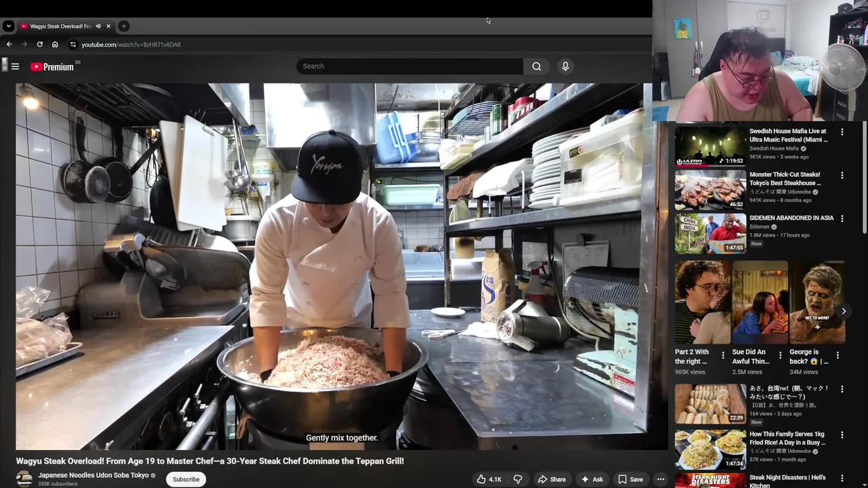This screenshot has height=488, width=868.
Task: Open options for the Fried Rice video
Action: [x=842, y=434]
